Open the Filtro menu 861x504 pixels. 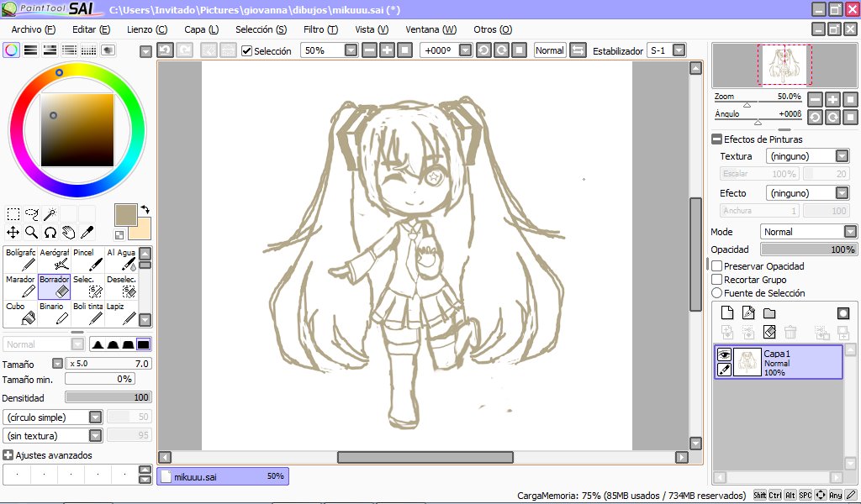[x=320, y=29]
